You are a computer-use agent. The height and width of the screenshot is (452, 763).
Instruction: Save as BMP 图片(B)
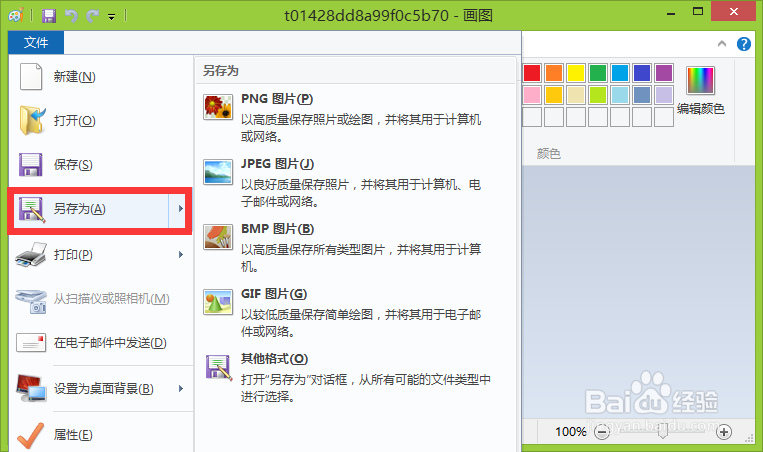[x=355, y=247]
